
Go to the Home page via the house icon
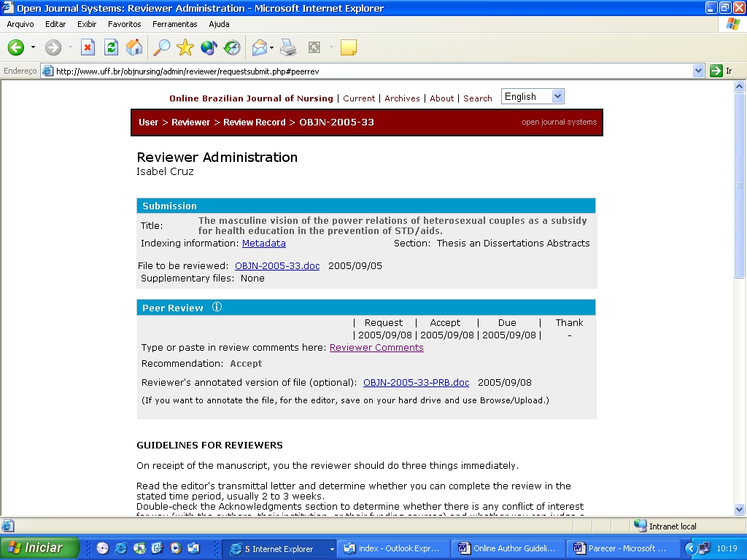click(x=134, y=48)
